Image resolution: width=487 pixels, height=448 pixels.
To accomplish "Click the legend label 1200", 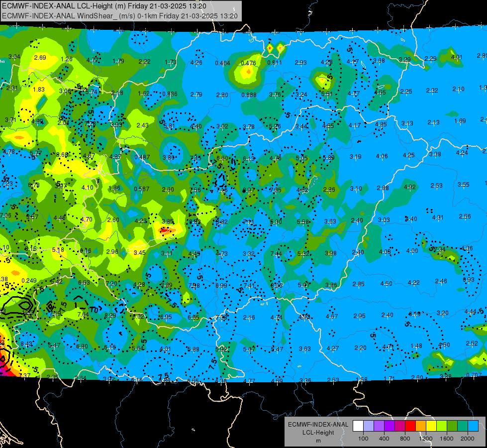I will (425, 439).
